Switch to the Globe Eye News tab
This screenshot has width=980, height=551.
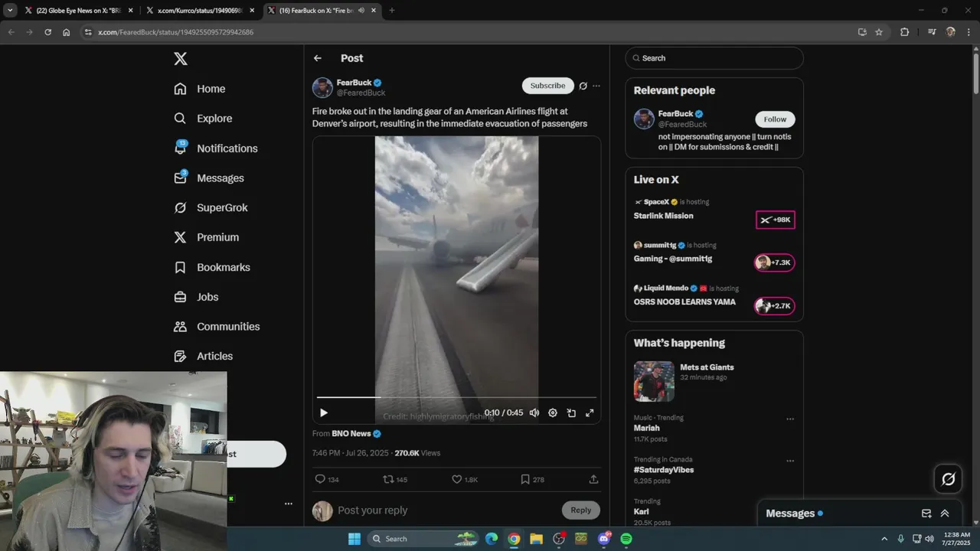point(77,11)
